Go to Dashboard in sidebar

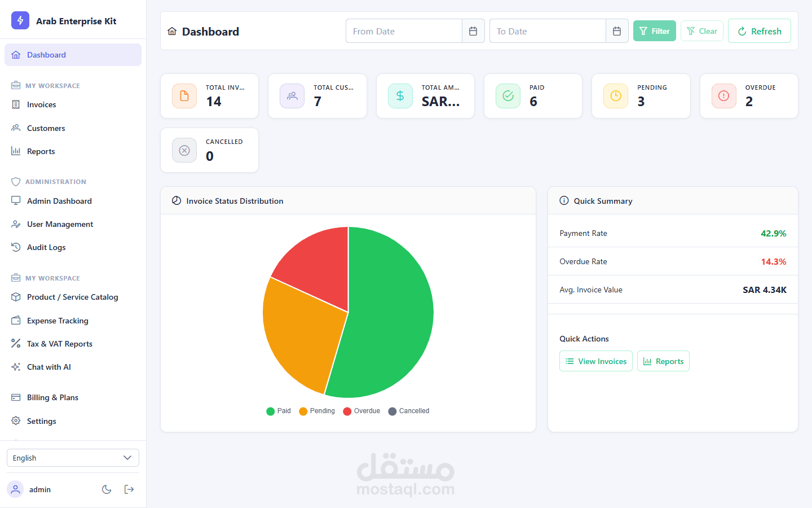tap(73, 55)
